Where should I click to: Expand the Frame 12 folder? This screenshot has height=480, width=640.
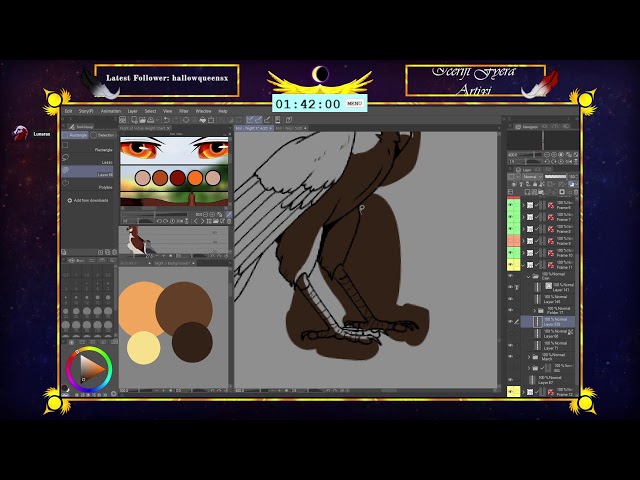524,391
